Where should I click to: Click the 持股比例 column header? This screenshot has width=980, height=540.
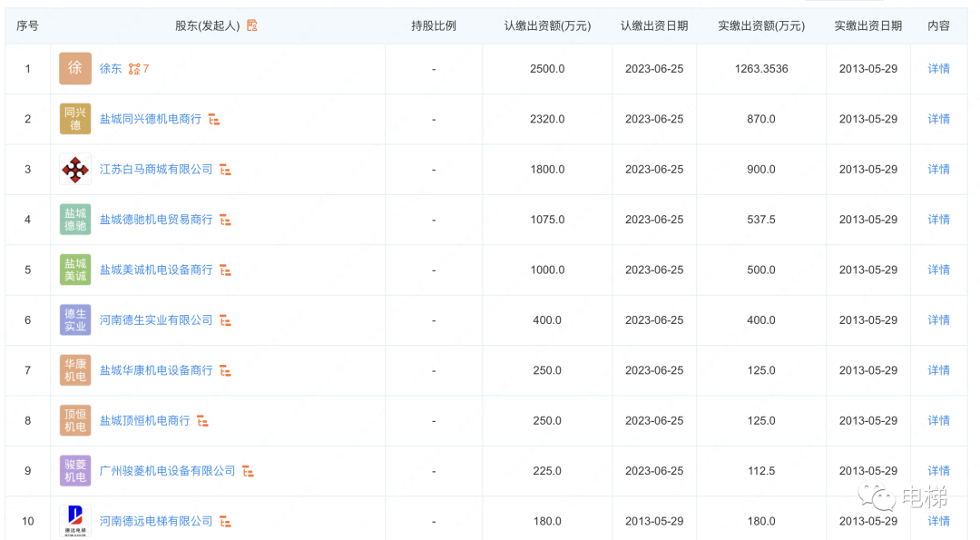pos(434,25)
